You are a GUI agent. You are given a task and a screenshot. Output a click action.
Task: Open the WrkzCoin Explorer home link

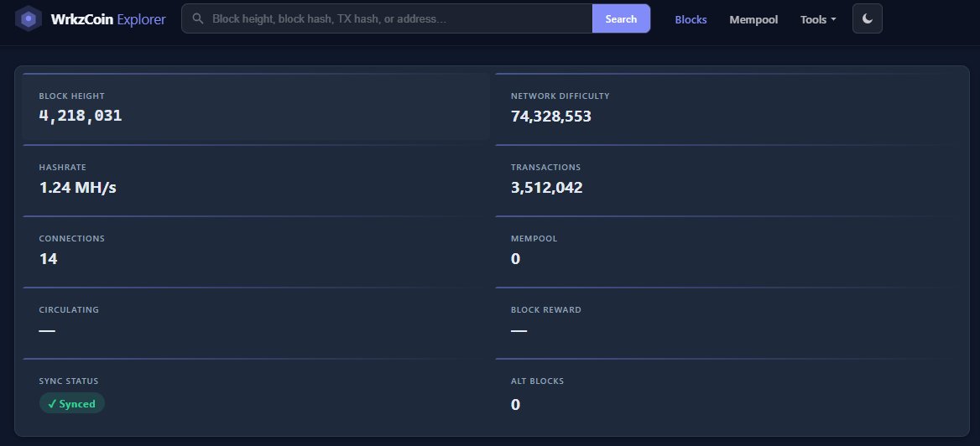coord(91,18)
